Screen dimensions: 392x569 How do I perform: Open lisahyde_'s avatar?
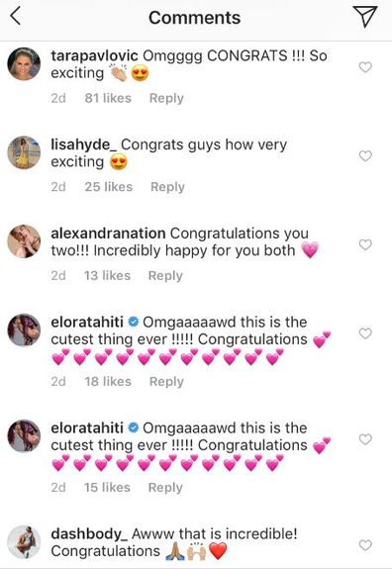(24, 152)
